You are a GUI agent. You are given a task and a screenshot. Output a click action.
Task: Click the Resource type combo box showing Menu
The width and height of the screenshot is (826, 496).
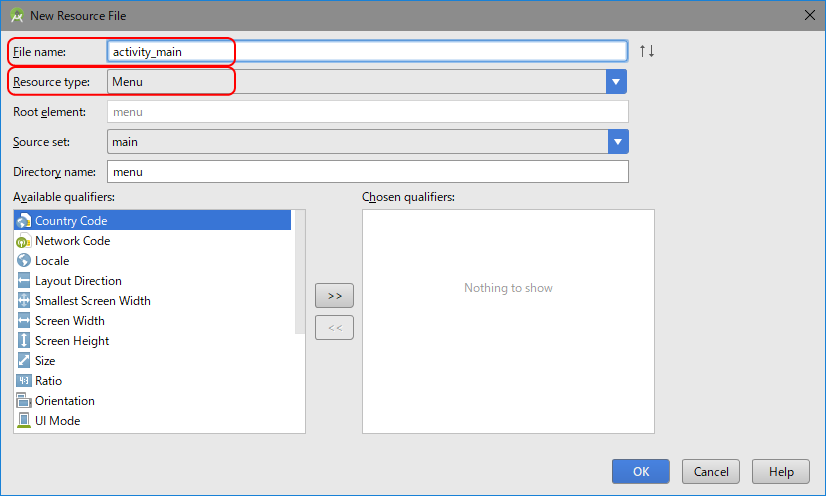pyautogui.click(x=367, y=82)
